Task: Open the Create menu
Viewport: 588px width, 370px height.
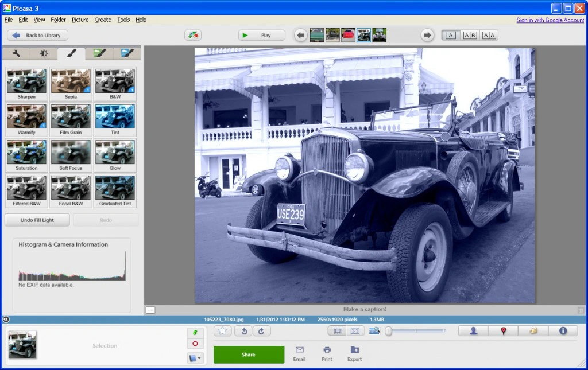Action: [103, 20]
